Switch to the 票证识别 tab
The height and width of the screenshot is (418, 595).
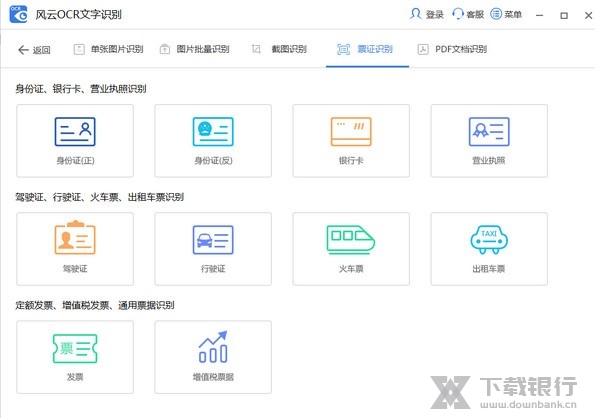click(367, 49)
